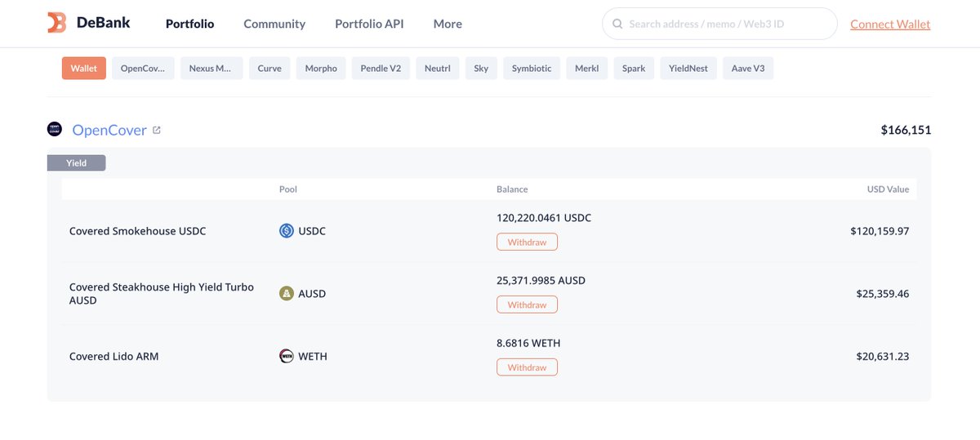Open the OpenCover protocol title link

click(109, 130)
